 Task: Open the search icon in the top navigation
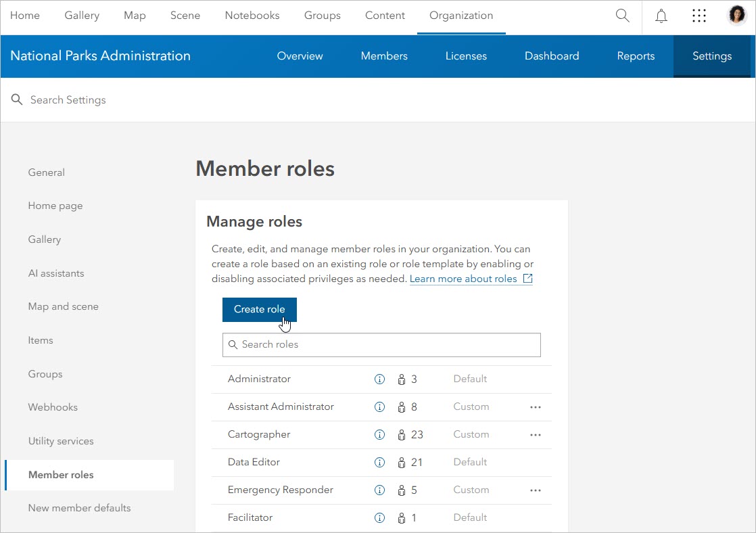pyautogui.click(x=622, y=16)
